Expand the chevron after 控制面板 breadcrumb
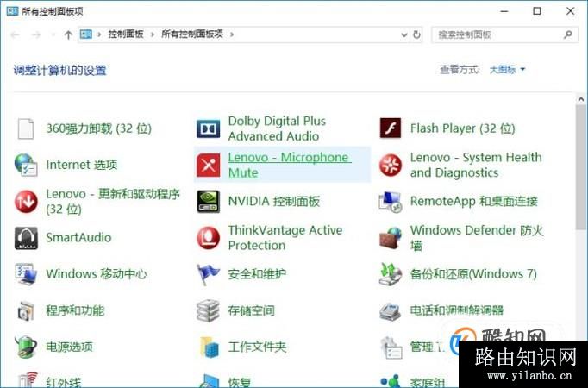 (153, 34)
